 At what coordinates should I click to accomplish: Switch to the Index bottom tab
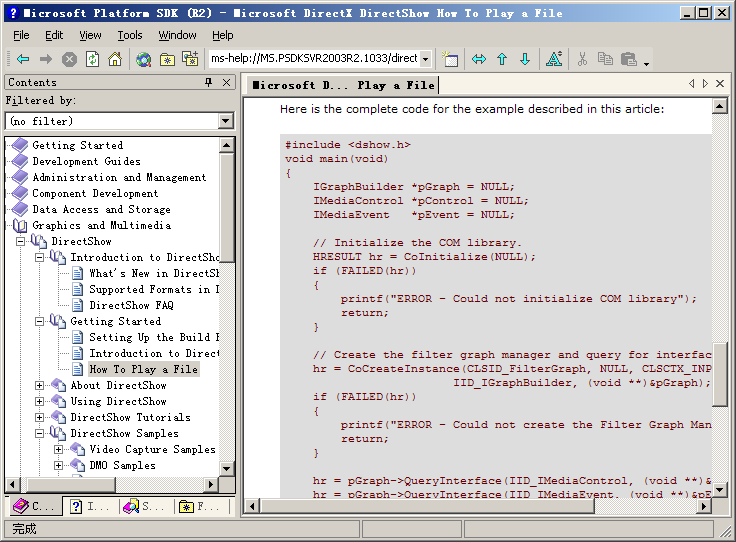(x=90, y=506)
